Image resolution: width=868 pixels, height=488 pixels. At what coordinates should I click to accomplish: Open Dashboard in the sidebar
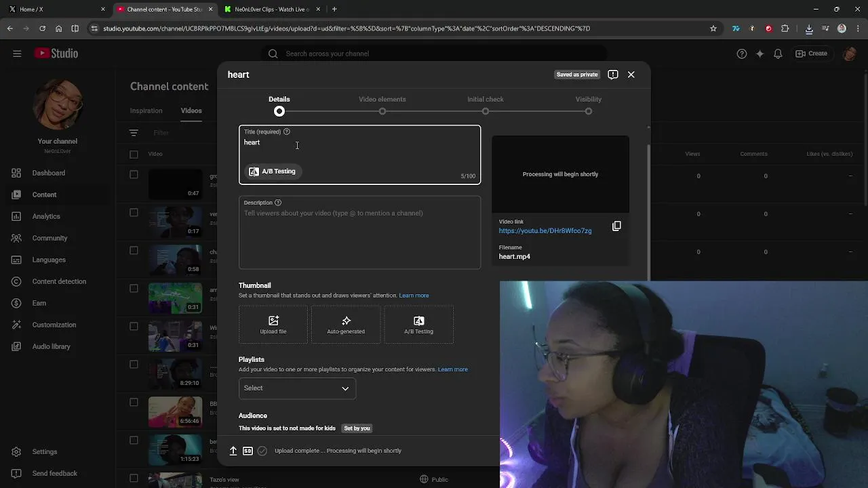pyautogui.click(x=58, y=173)
